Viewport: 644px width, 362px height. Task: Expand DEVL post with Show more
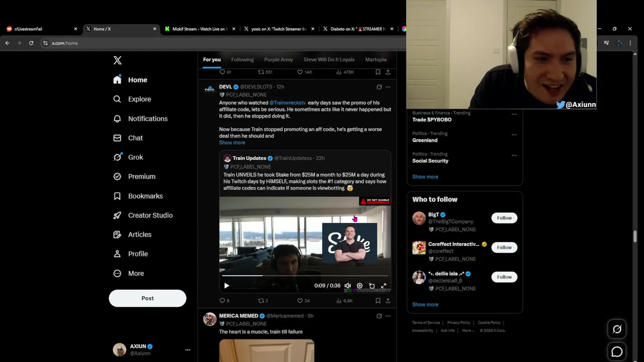[x=232, y=143]
